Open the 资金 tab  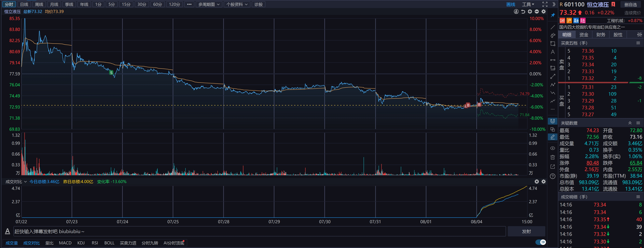[x=584, y=35]
